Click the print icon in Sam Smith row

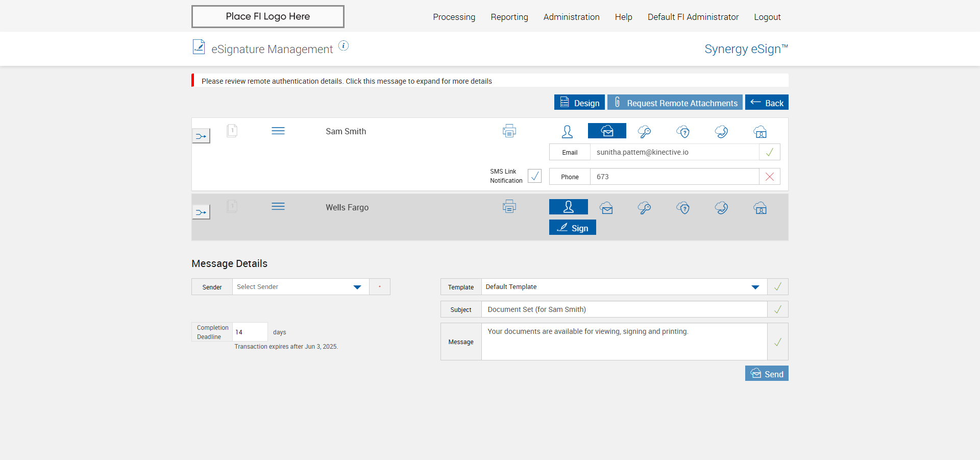pos(509,131)
